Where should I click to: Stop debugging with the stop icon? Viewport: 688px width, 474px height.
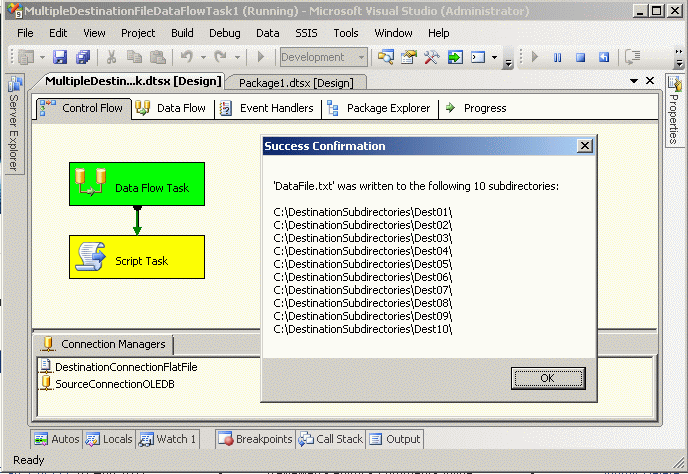[x=580, y=57]
